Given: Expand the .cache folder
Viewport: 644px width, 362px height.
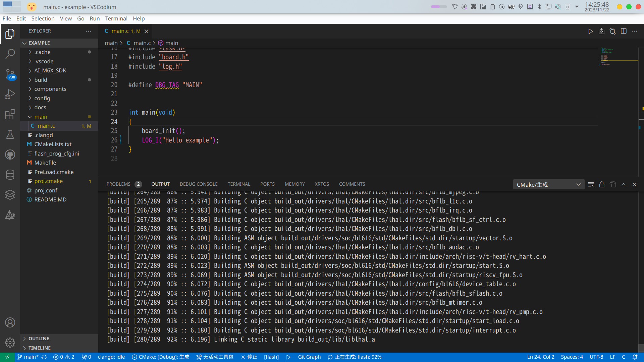Looking at the screenshot, I should [x=59, y=52].
